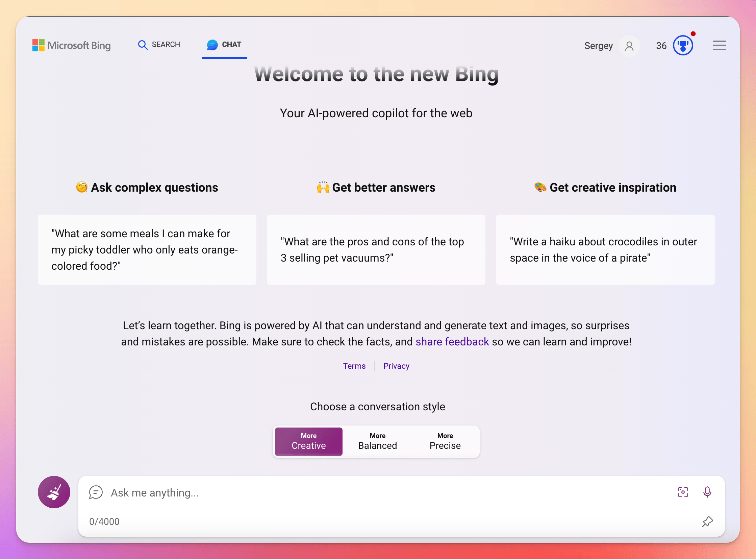Select More Creative conversation style
756x559 pixels.
(x=308, y=441)
